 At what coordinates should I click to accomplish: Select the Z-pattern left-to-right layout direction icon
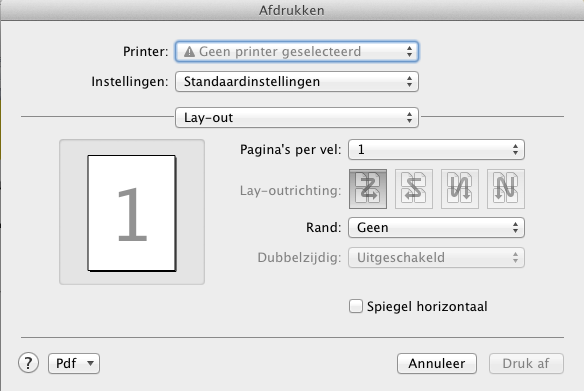(x=368, y=189)
